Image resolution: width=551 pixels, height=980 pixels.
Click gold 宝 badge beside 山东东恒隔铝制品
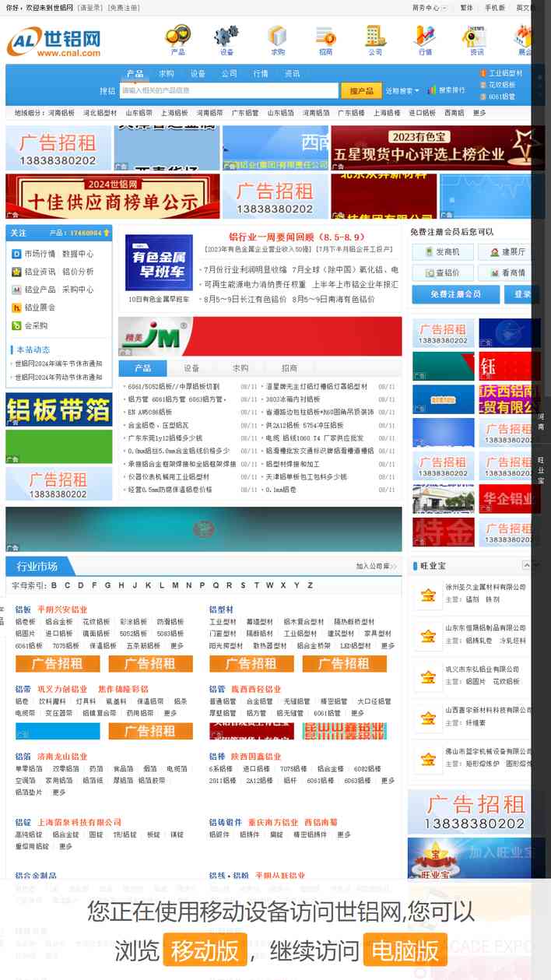(x=427, y=636)
